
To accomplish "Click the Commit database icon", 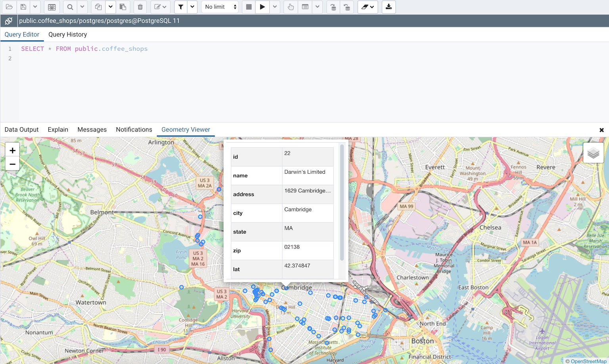I will click(333, 7).
